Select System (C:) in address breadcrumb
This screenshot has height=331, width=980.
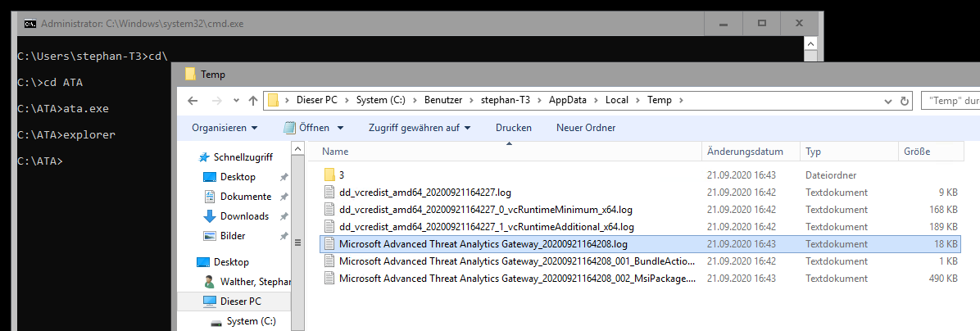point(381,100)
